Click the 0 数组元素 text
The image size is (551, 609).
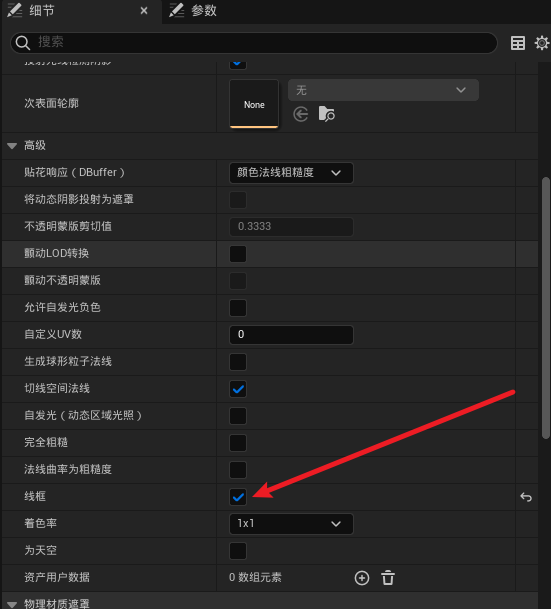click(x=255, y=578)
